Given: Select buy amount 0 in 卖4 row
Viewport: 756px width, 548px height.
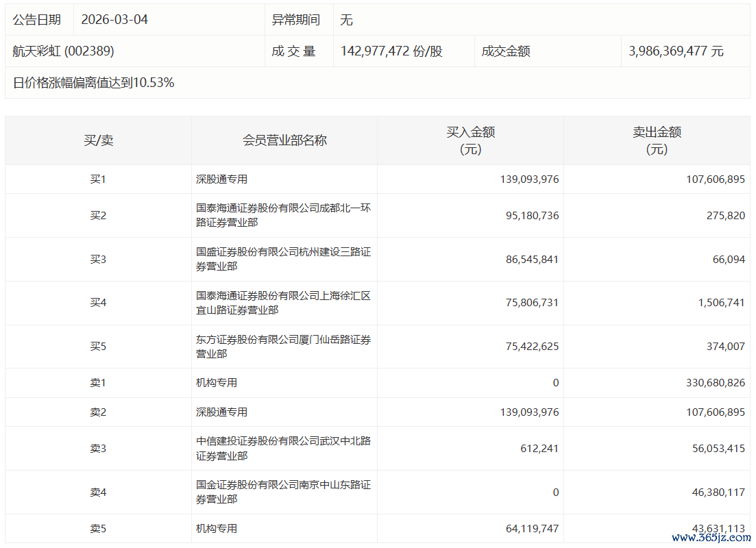Looking at the screenshot, I should 556,492.
